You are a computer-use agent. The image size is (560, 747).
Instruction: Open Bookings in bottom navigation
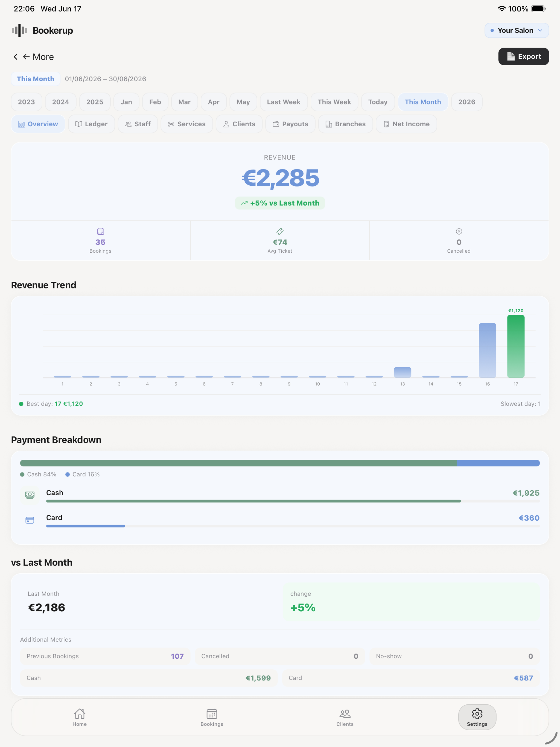tap(212, 717)
